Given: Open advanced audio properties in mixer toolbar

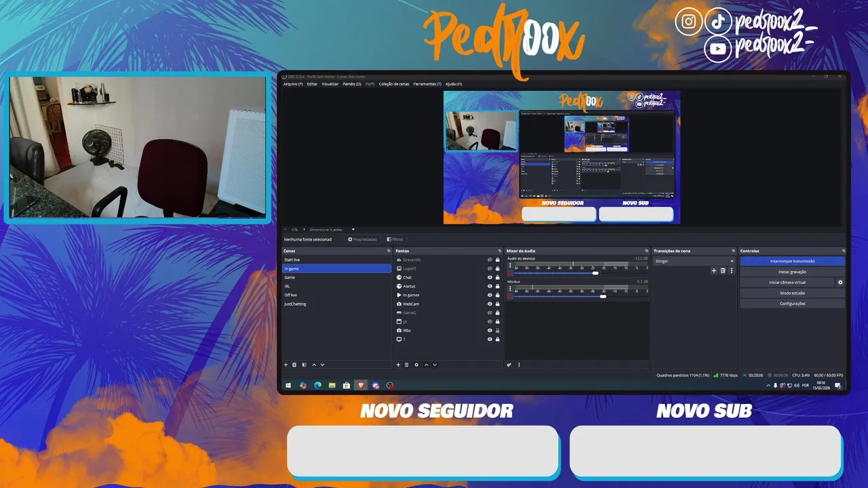Looking at the screenshot, I should 509,365.
